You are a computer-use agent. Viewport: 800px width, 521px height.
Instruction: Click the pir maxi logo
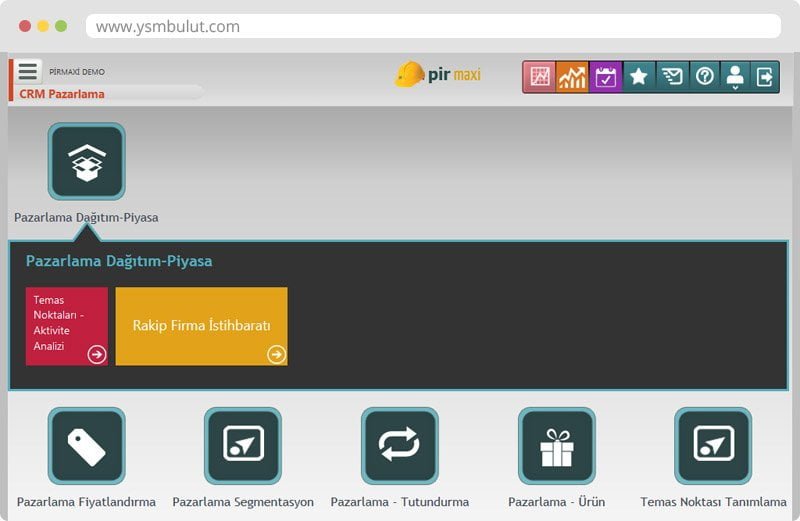438,75
